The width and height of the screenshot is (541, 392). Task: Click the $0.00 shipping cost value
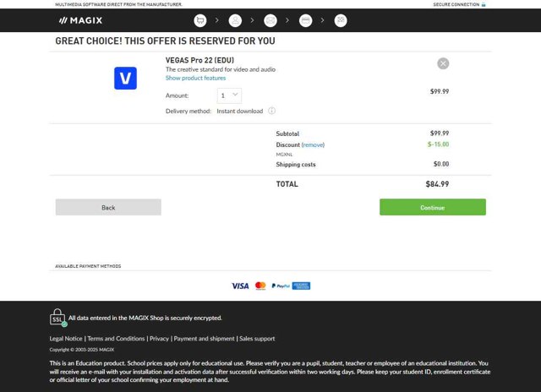pos(441,164)
